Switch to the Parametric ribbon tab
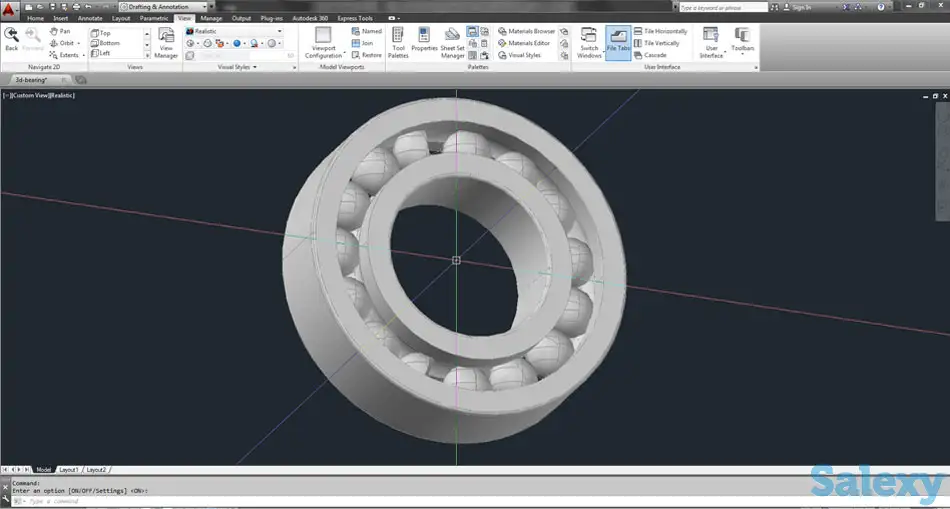This screenshot has width=950, height=509. click(154, 18)
